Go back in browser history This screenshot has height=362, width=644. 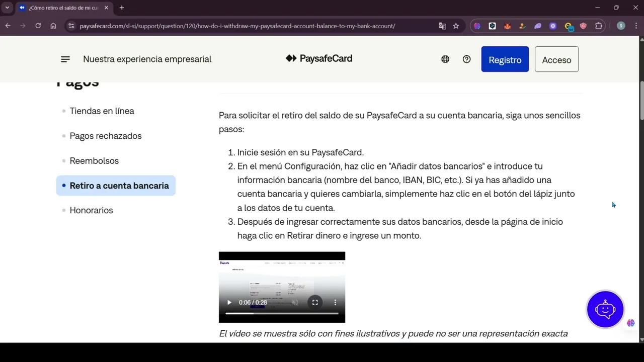[8, 26]
